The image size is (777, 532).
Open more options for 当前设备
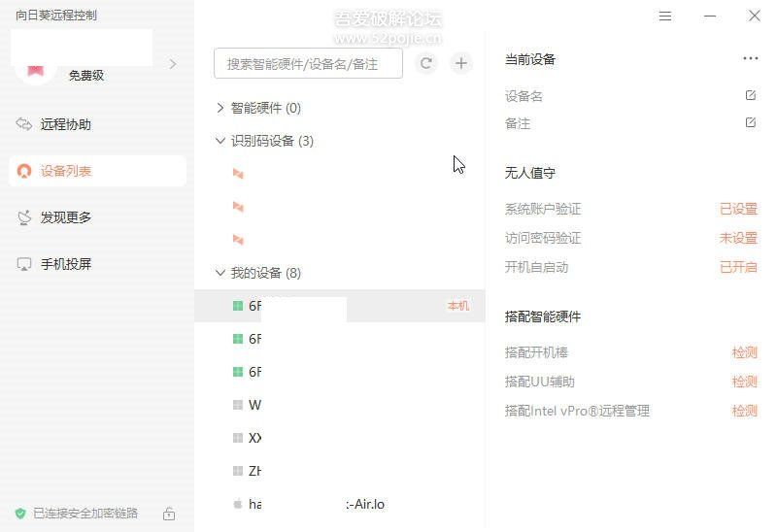(750, 58)
